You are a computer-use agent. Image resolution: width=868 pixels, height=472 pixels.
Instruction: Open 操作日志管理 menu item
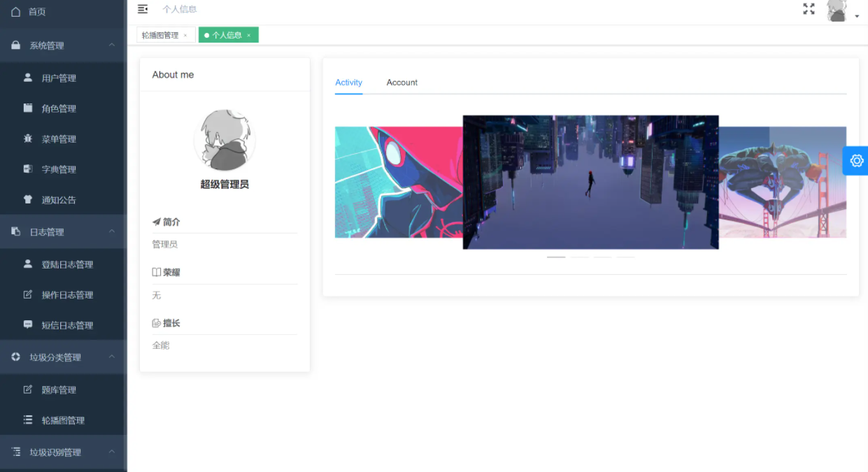point(63,295)
